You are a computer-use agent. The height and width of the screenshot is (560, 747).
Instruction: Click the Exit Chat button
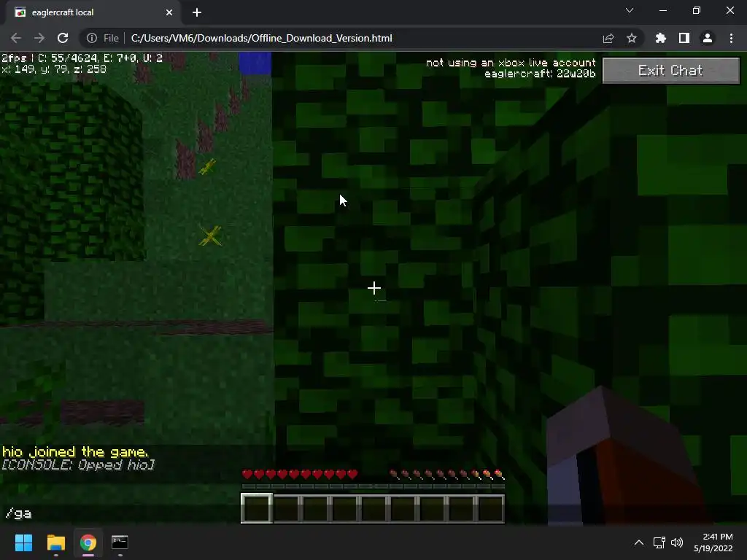(671, 71)
